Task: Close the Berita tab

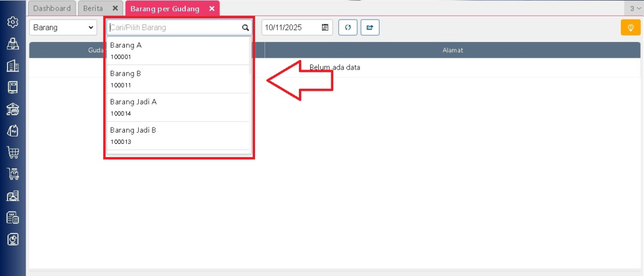Action: 115,8
